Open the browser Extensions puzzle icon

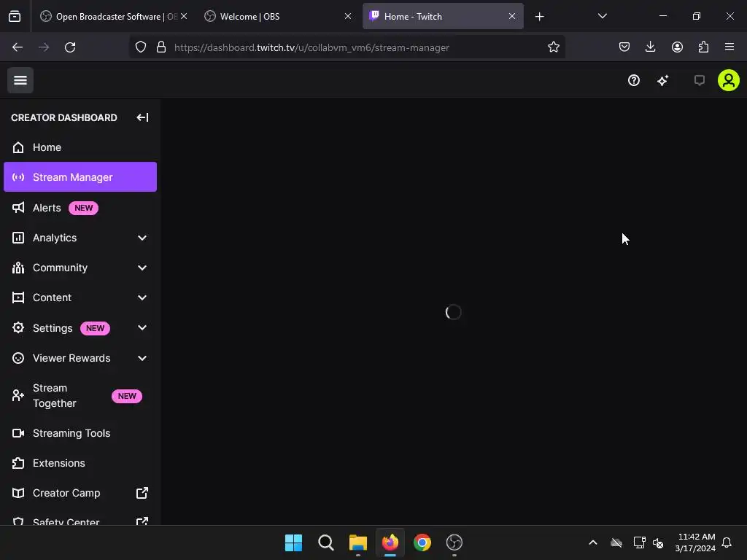point(703,47)
